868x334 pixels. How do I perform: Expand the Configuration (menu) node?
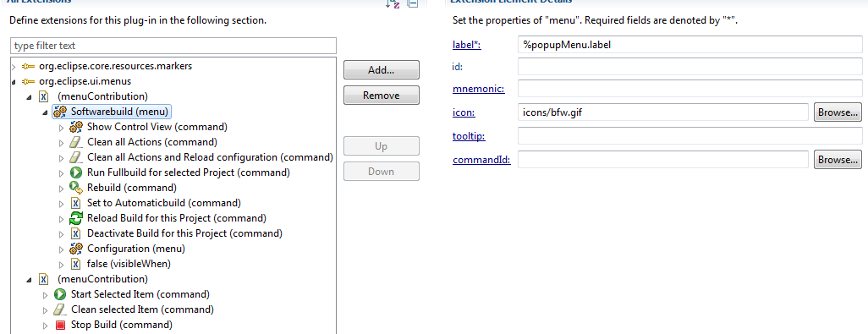(62, 249)
